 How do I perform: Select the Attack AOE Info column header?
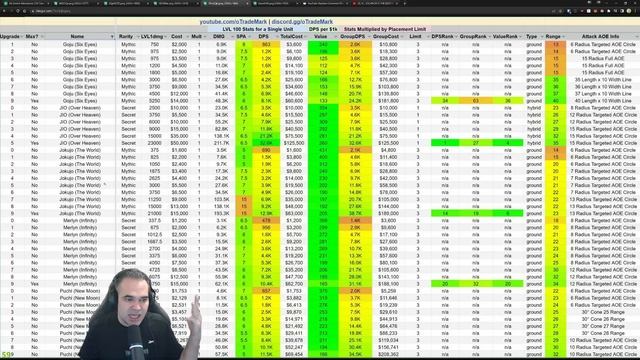click(600, 37)
